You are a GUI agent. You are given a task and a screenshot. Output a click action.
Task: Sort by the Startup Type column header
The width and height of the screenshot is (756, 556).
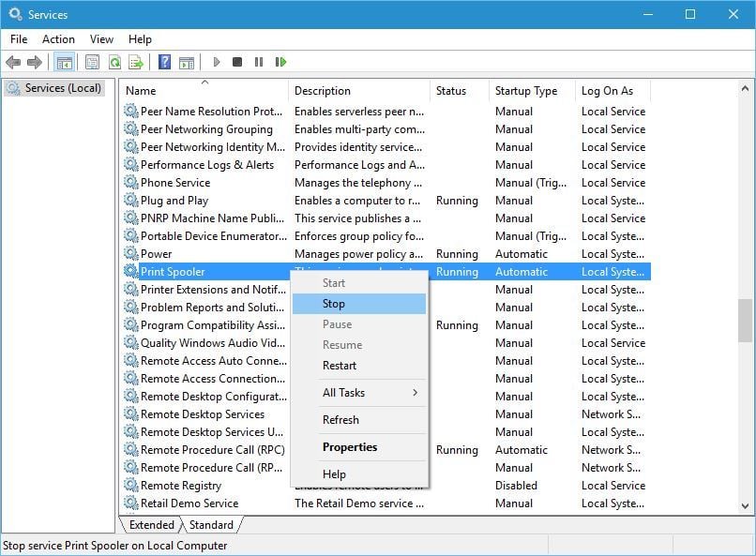point(532,91)
